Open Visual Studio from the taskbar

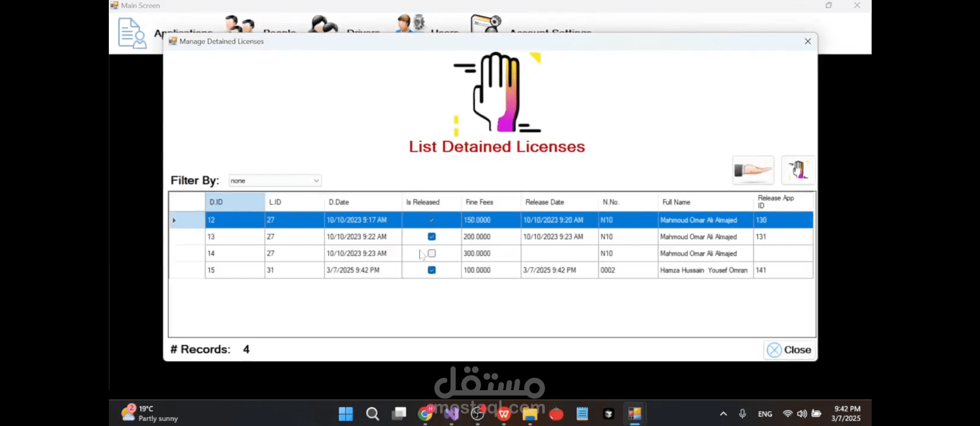[x=451, y=414]
